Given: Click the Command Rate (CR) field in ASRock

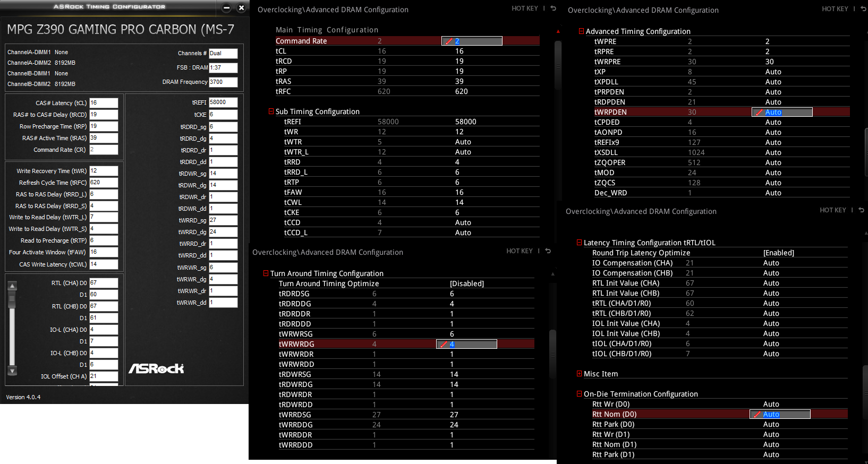Looking at the screenshot, I should pos(104,150).
